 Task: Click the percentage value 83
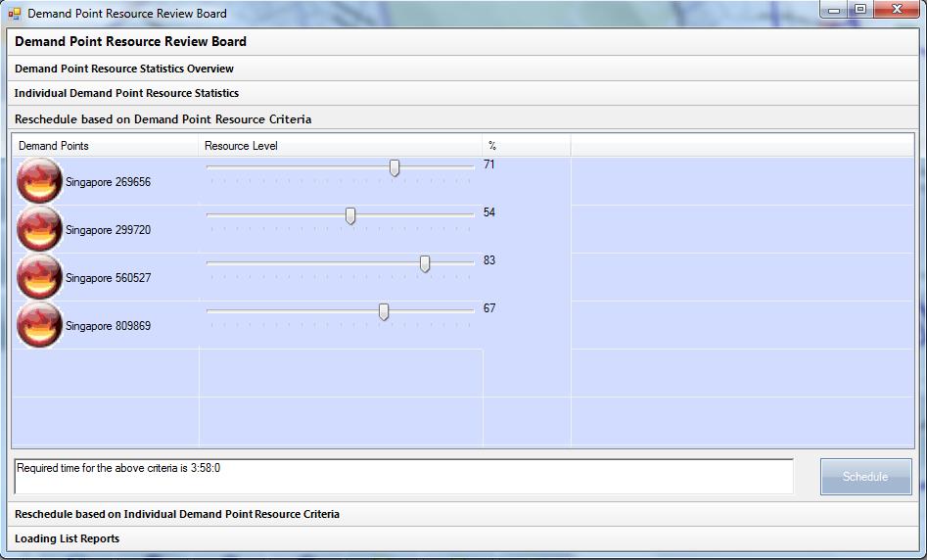tap(488, 260)
